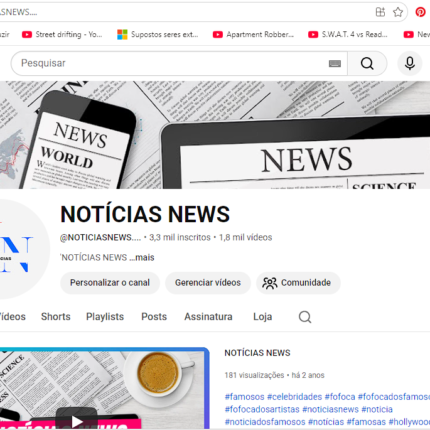Open the S.W.A.T. 4 vs Read... bookmark
Image resolution: width=430 pixels, height=430 pixels.
[348, 34]
